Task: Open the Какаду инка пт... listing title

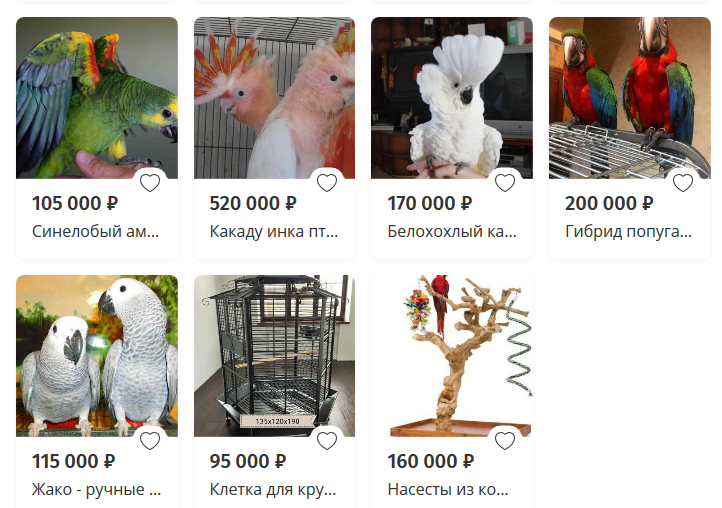Action: (x=274, y=231)
